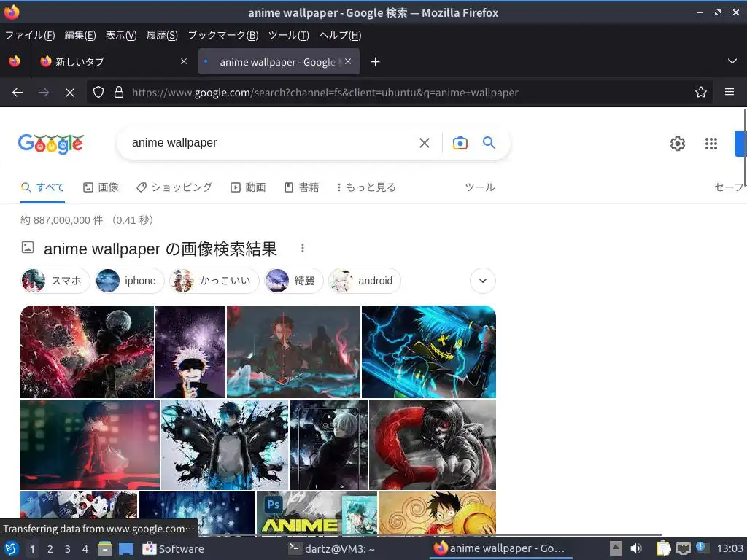Select the すべて results tab
747x560 pixels.
pos(43,187)
